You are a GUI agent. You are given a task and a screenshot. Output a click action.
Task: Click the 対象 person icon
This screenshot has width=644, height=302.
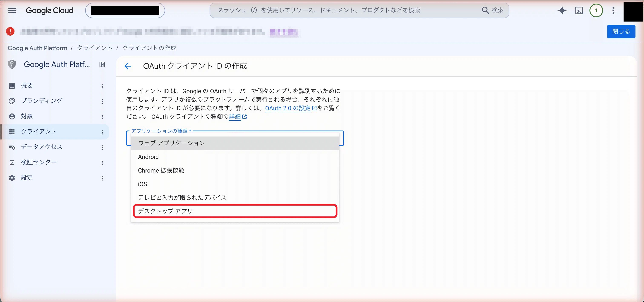(12, 116)
